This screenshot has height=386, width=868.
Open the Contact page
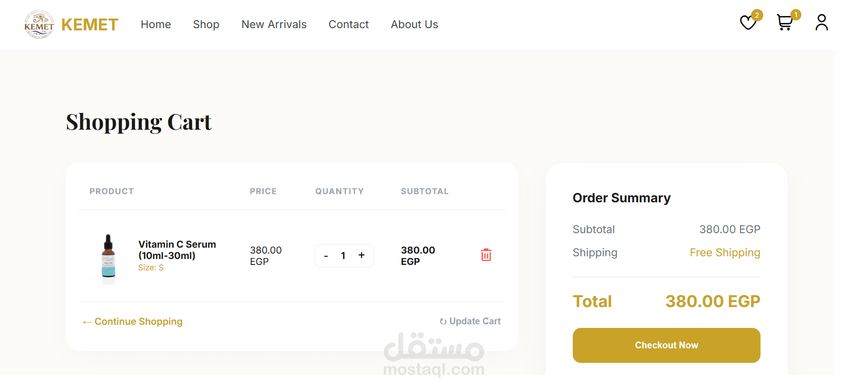pos(348,24)
